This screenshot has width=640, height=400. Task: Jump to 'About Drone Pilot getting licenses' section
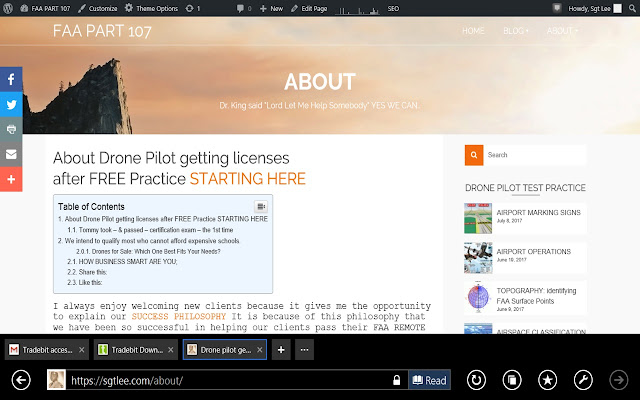click(163, 219)
